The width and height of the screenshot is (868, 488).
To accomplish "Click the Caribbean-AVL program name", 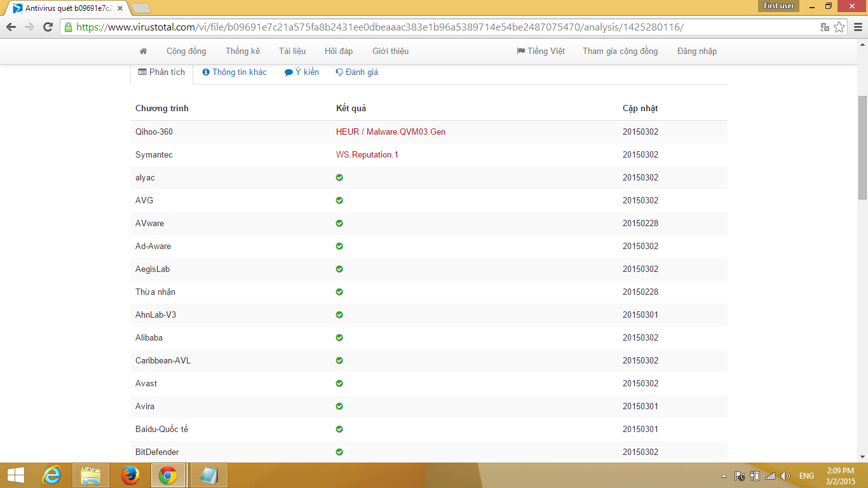I will tap(163, 360).
